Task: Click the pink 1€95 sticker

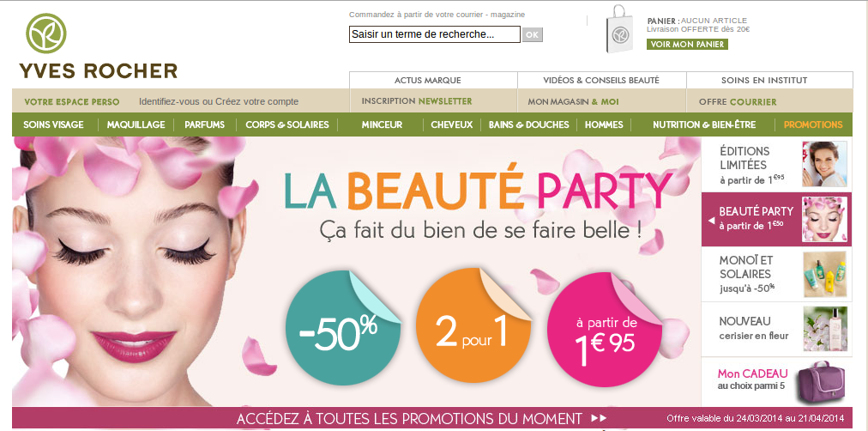Action: coord(605,331)
